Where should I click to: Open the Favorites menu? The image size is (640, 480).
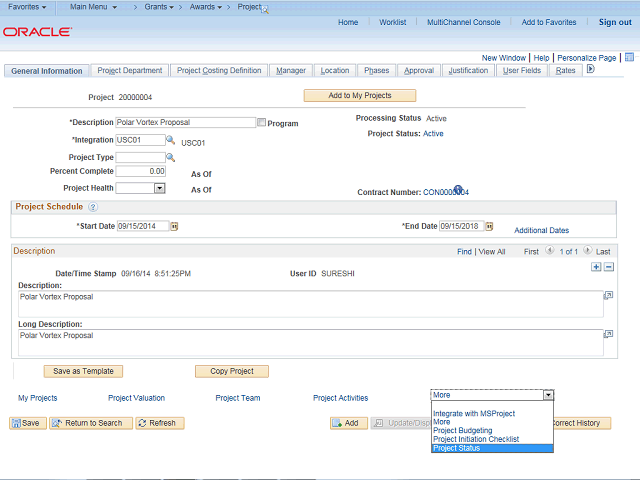(x=27, y=7)
